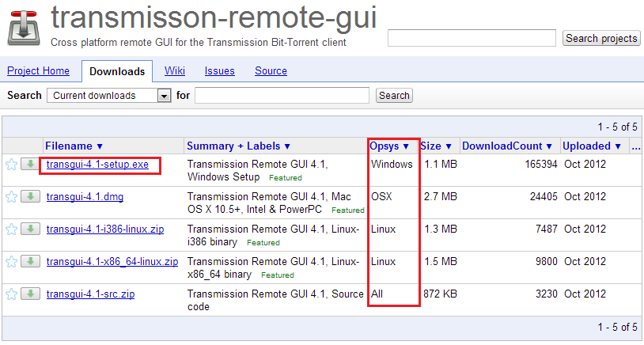Open the transgui-4.1-x86_64-linux.zip link

tap(112, 261)
